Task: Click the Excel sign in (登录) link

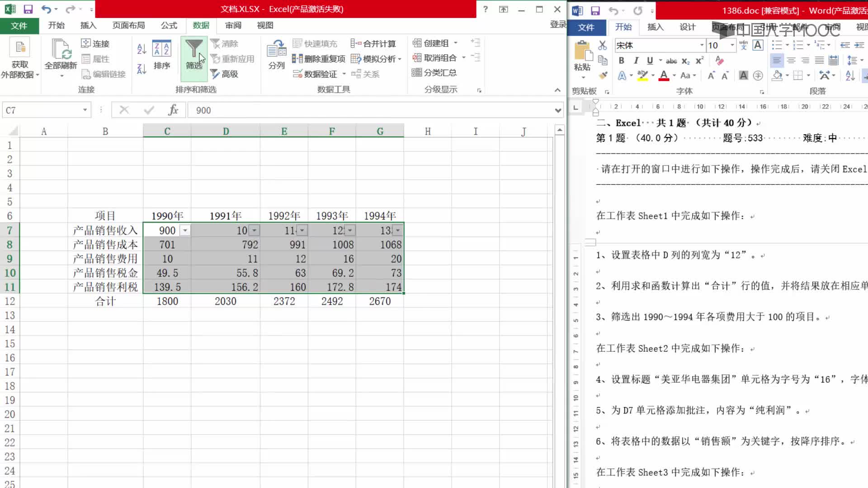Action: (558, 24)
